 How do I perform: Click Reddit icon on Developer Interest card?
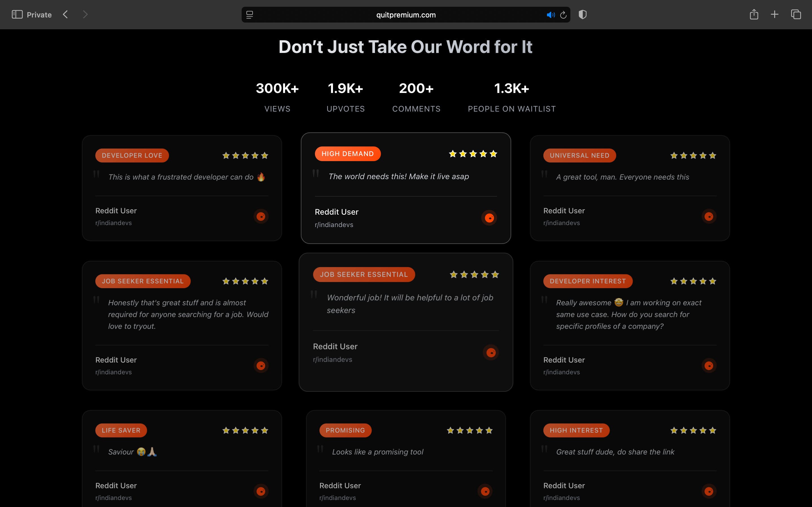click(709, 366)
